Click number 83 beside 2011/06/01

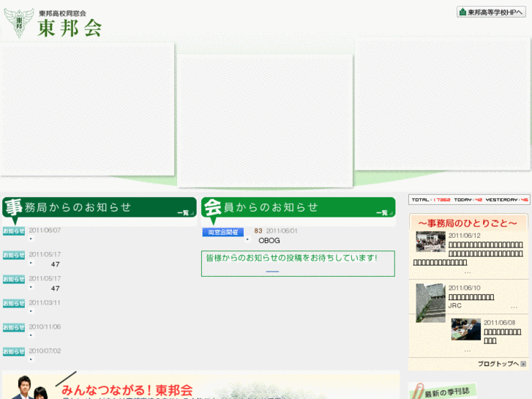pos(258,231)
